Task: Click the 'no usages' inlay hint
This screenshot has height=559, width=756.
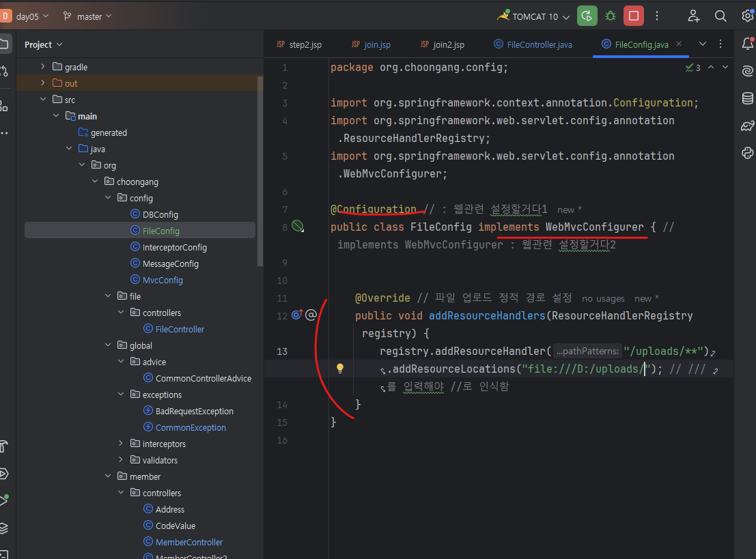Action: (x=602, y=299)
